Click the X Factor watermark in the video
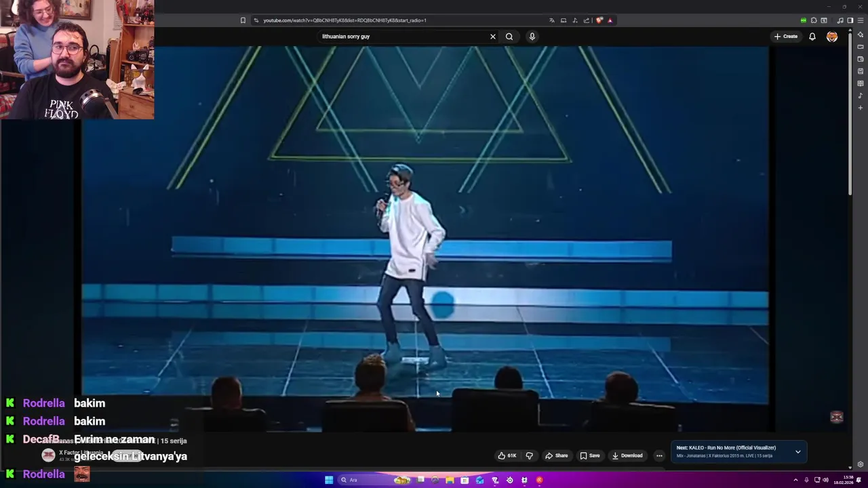868x488 pixels. pyautogui.click(x=837, y=417)
